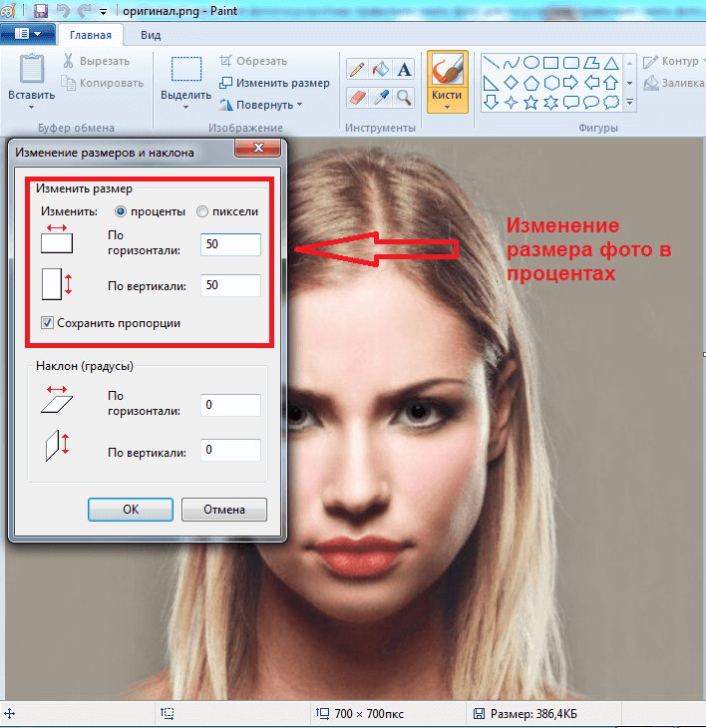The width and height of the screenshot is (706, 728).
Task: Show next shapes row with gallery down arrow
Action: (x=630, y=83)
